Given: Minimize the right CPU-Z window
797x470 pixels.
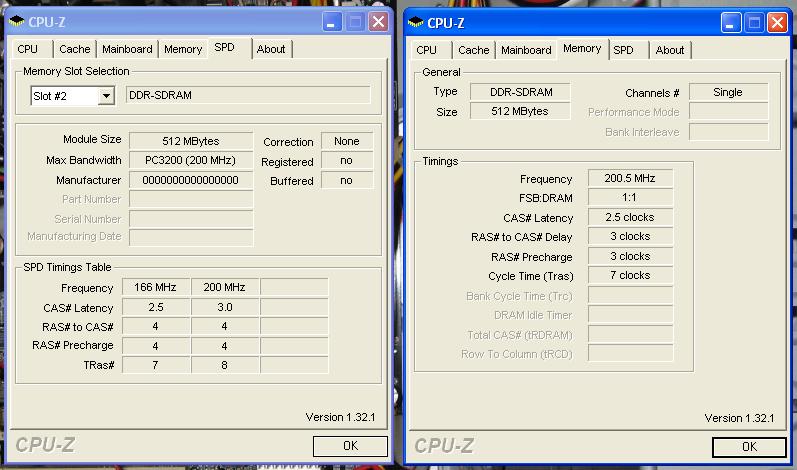Looking at the screenshot, I should pyautogui.click(x=730, y=23).
